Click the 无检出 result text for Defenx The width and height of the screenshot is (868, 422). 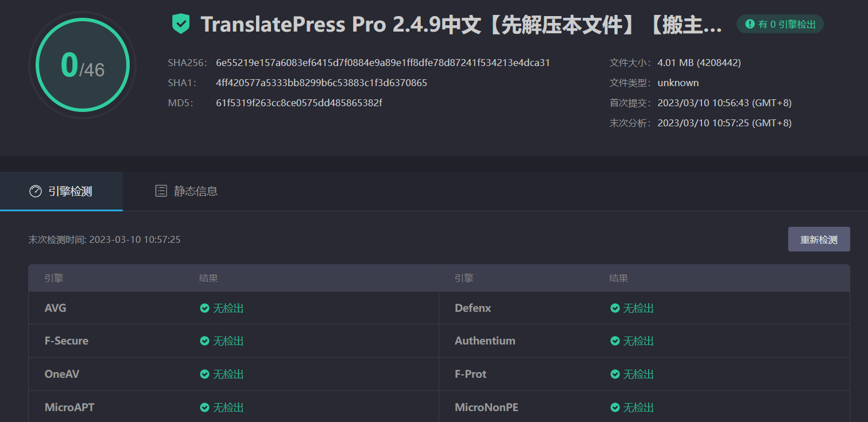click(639, 308)
